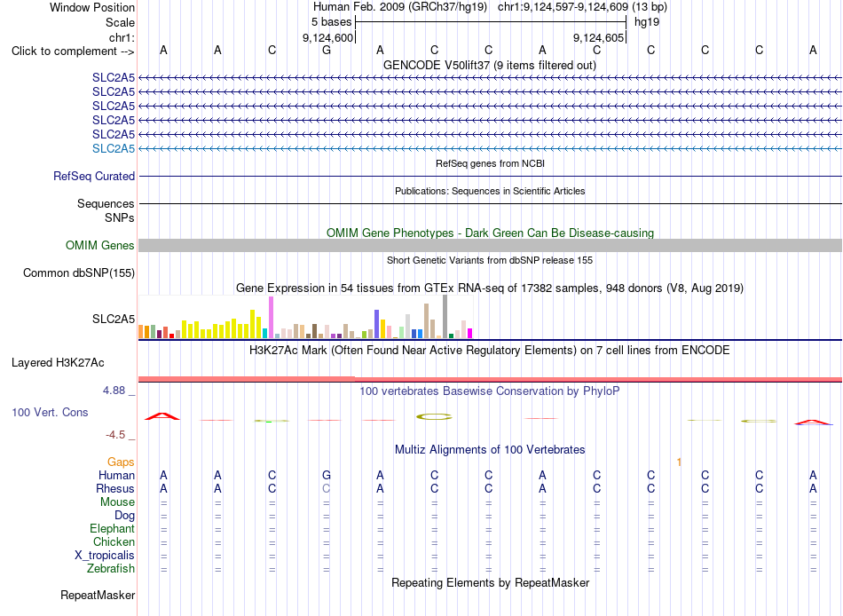Viewport: 843px width, 616px height.
Task: Select the Zebrafish species label
Action: 111,568
